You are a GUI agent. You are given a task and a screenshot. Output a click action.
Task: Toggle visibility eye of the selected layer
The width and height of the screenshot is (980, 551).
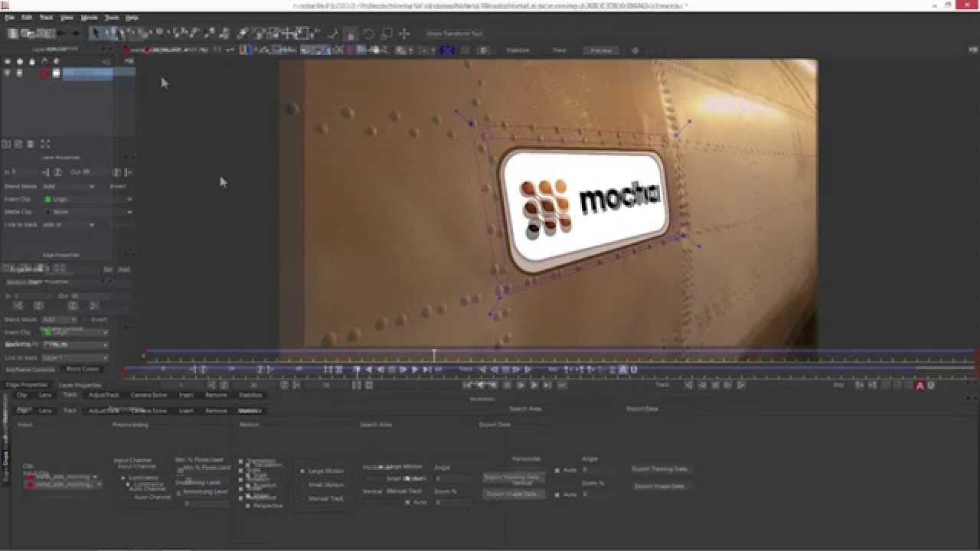(x=8, y=73)
